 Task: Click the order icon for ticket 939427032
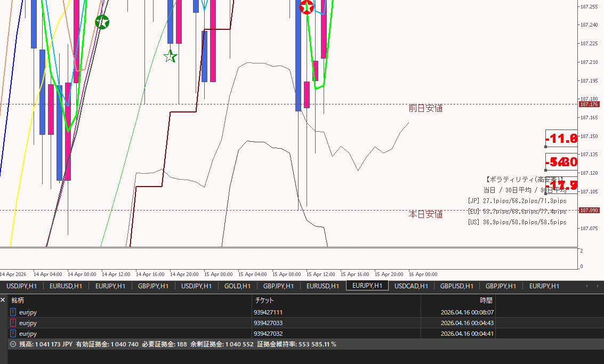tap(13, 334)
